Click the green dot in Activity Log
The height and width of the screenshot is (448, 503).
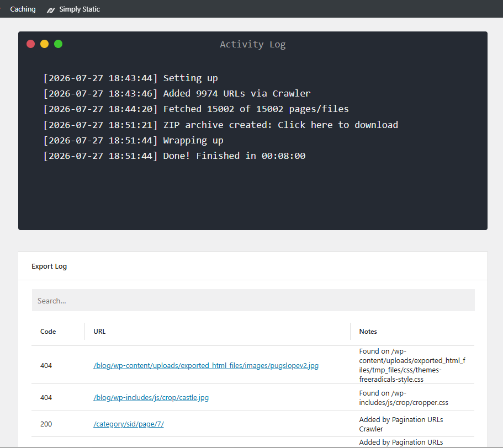tap(59, 44)
